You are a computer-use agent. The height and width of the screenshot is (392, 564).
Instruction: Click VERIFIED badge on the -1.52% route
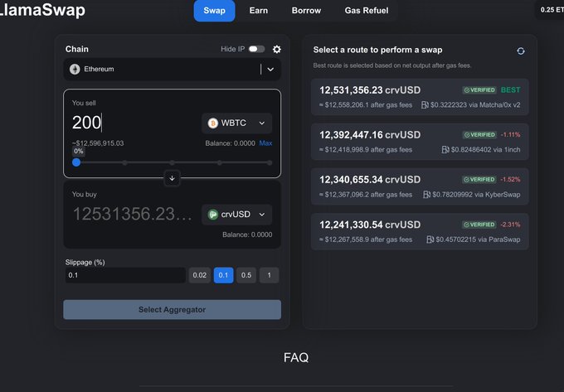pyautogui.click(x=479, y=179)
